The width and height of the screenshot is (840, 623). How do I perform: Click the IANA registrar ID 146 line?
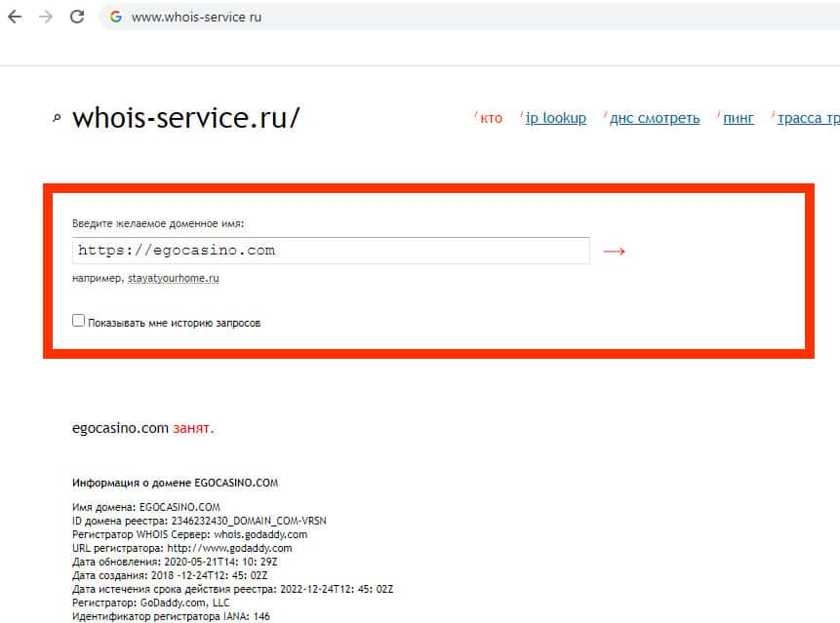(171, 616)
